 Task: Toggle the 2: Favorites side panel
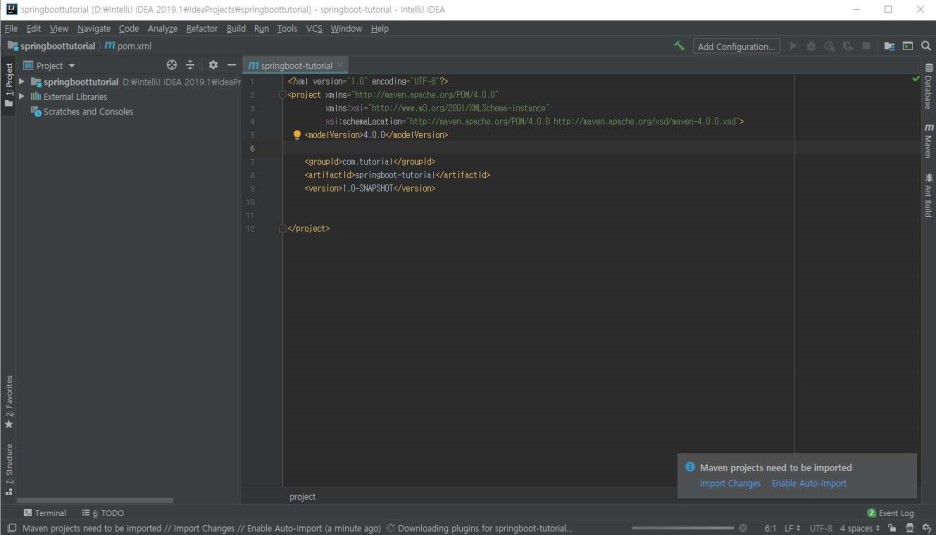tap(8, 402)
